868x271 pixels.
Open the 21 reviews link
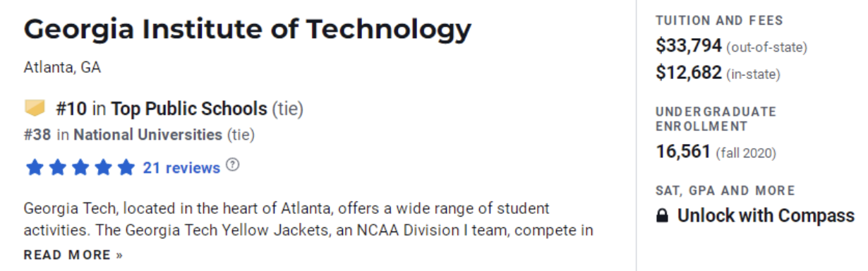(x=181, y=168)
